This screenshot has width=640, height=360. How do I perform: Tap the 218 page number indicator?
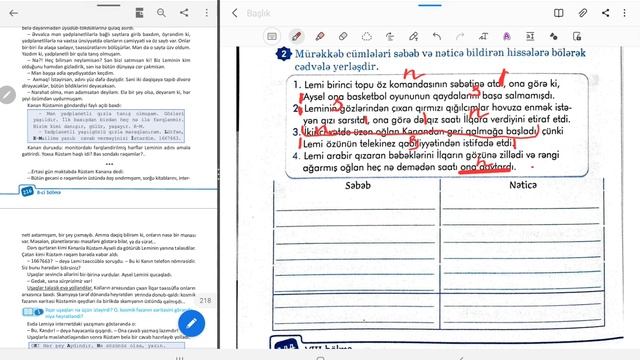[x=205, y=300]
